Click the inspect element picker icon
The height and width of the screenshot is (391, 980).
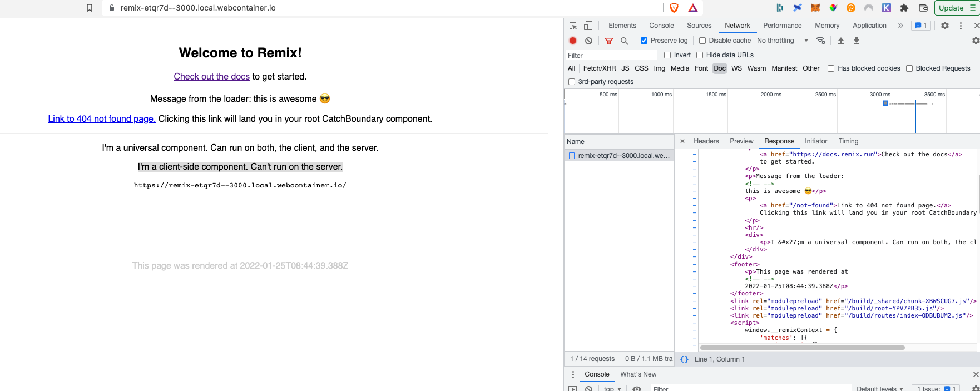click(573, 26)
